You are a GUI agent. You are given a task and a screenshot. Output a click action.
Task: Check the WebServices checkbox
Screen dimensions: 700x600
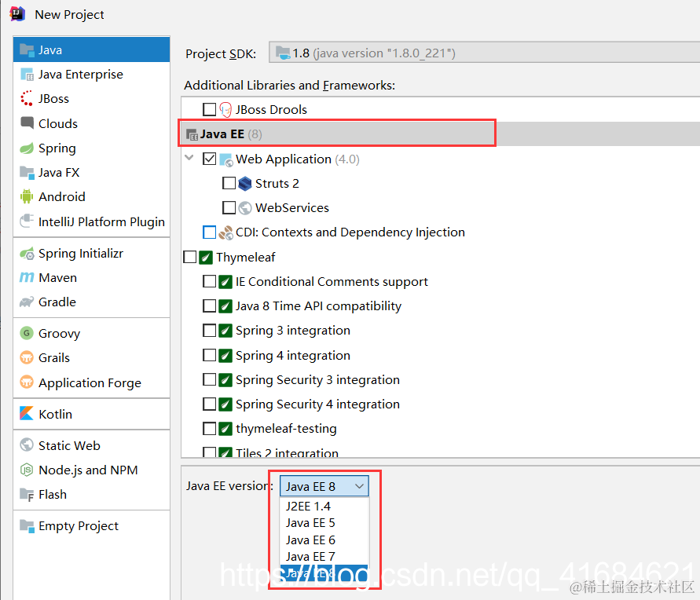pyautogui.click(x=229, y=207)
